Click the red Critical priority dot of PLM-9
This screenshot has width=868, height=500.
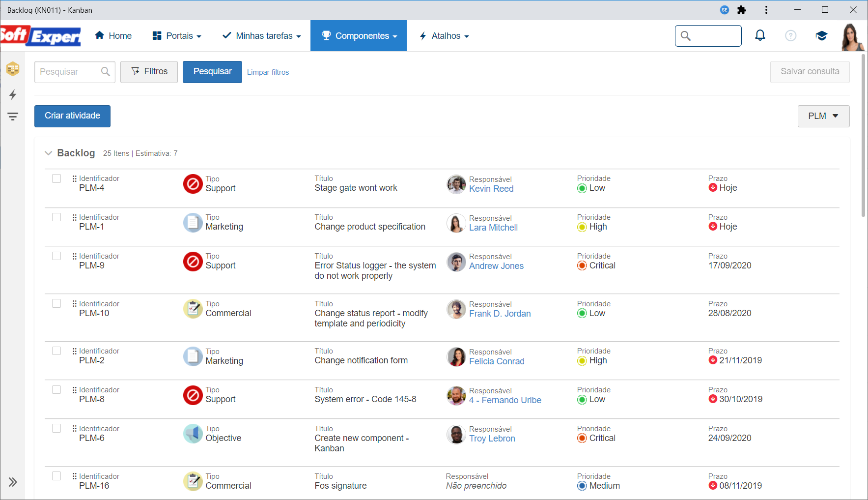click(582, 265)
